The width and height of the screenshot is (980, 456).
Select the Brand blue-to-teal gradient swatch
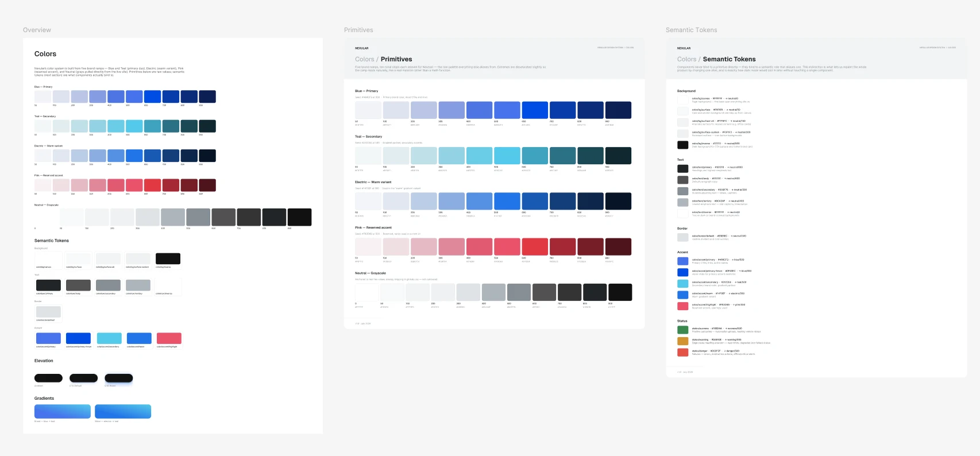63,411
